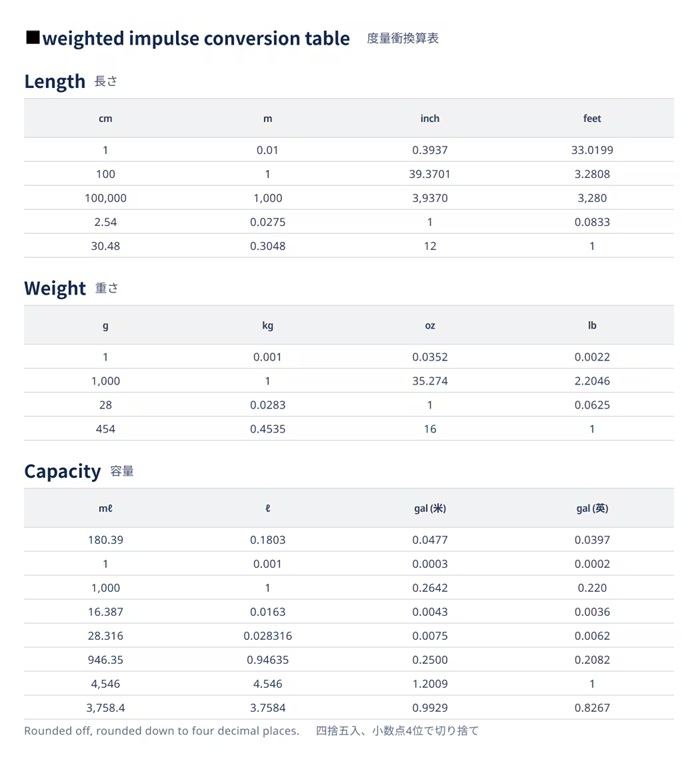The height and width of the screenshot is (761, 698).
Task: Click the black square before the page title
Action: click(32, 38)
